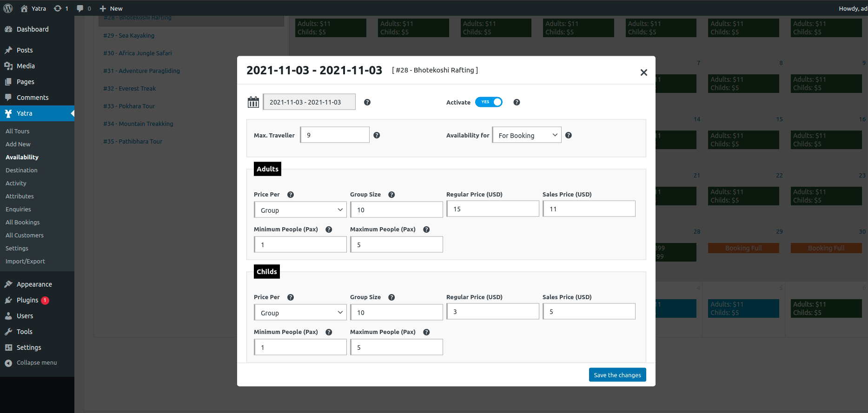Click Save the changes button

pos(617,375)
